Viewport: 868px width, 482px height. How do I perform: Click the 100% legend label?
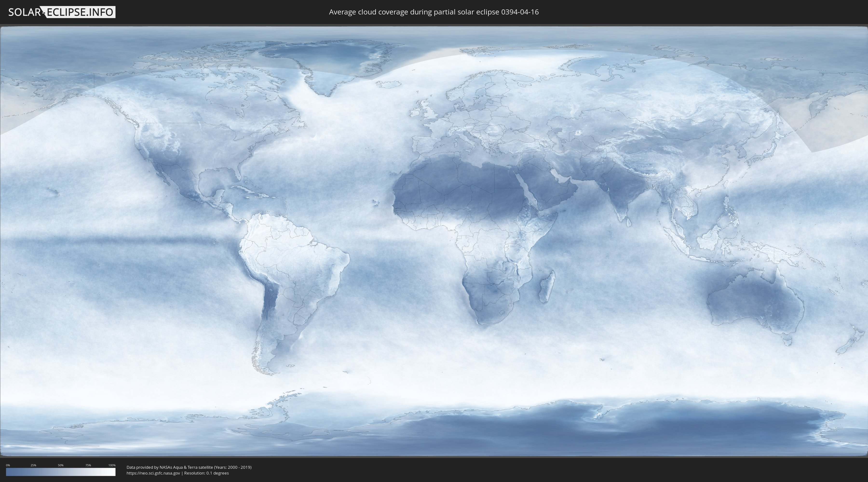pos(112,465)
